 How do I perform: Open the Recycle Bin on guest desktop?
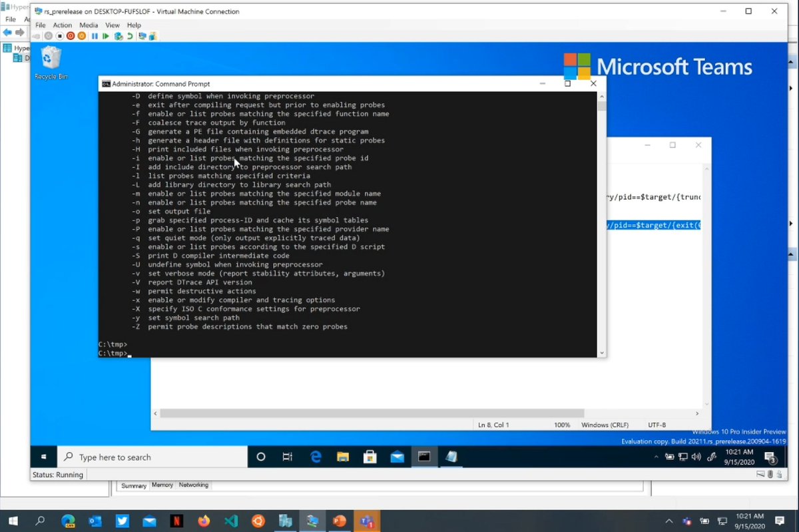click(x=51, y=63)
